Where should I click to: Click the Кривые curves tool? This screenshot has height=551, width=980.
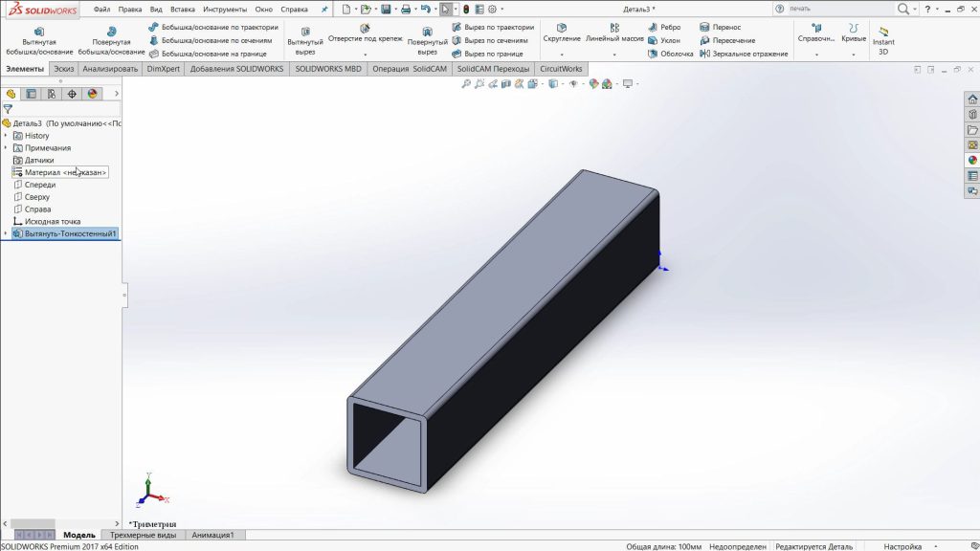[853, 33]
